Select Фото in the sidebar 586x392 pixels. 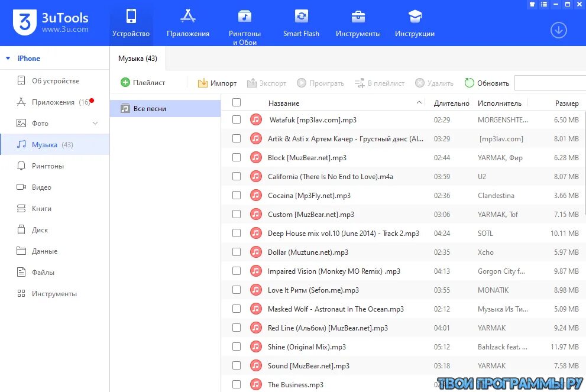point(55,124)
